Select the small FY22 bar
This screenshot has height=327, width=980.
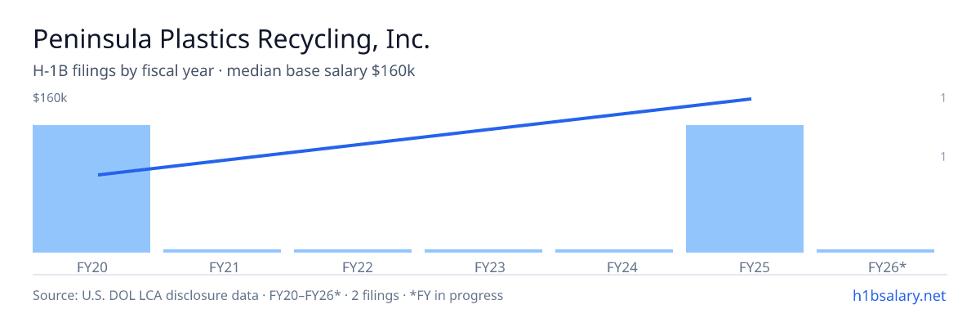click(353, 251)
